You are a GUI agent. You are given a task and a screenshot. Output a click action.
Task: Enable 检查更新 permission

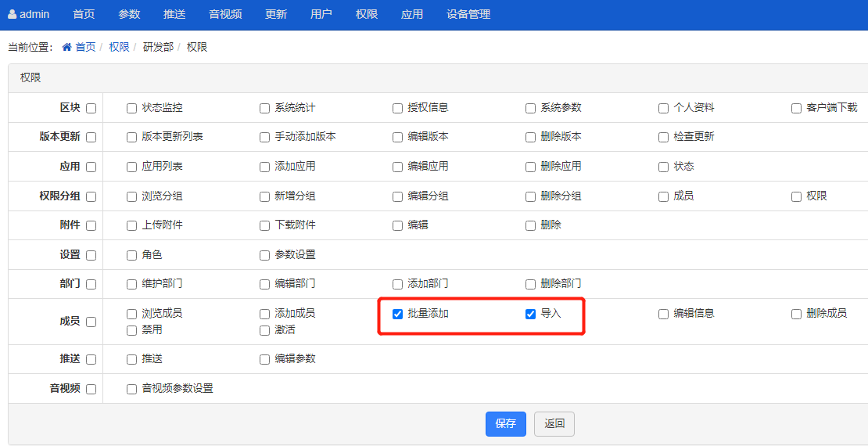pos(663,138)
